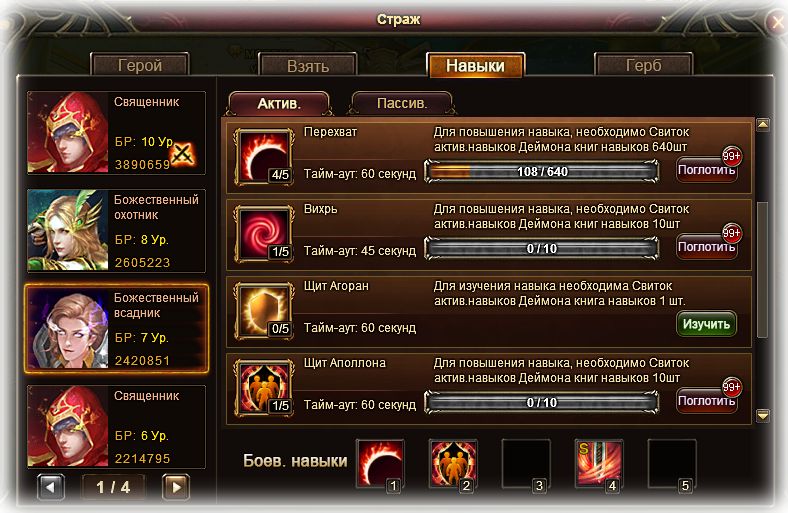Click the scrollbar down arrow in skills list

(x=763, y=416)
